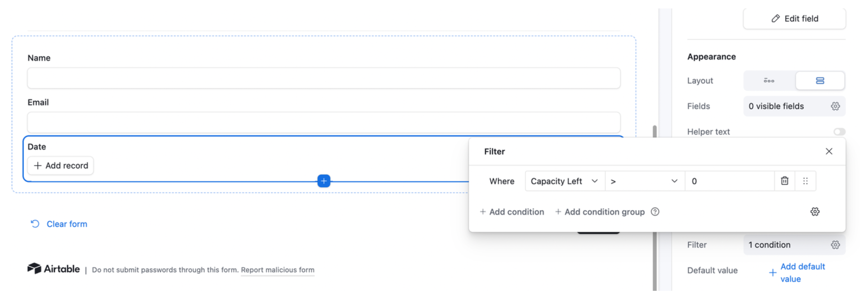Open the visible fields settings gear
Screen dimensions: 868x299
[x=835, y=106]
